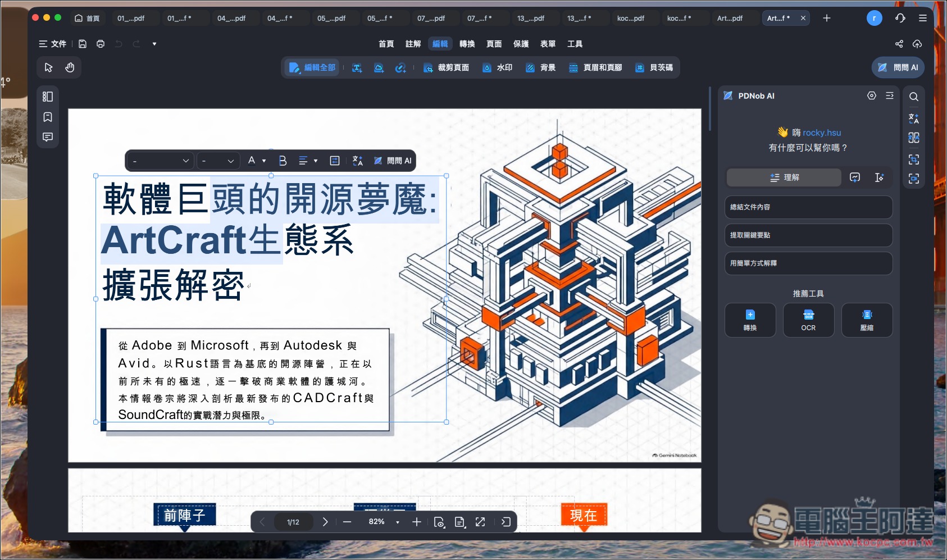Click the 1/12 page number field

click(293, 522)
